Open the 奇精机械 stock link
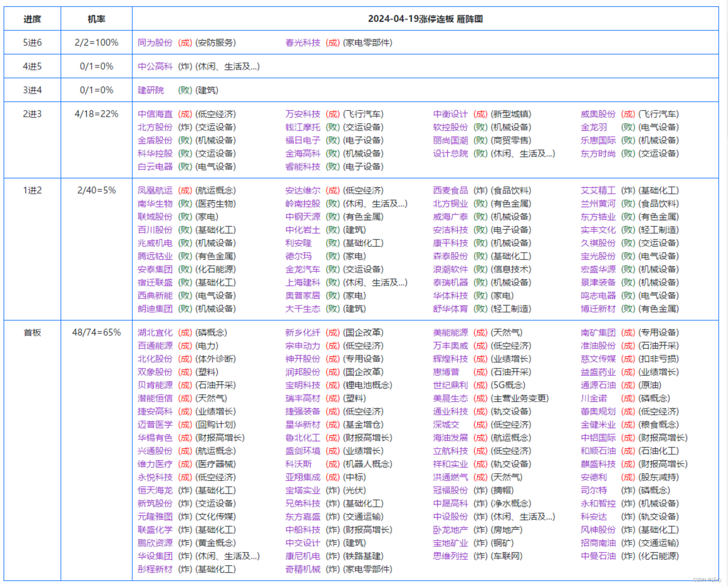728x586 pixels. click(303, 569)
